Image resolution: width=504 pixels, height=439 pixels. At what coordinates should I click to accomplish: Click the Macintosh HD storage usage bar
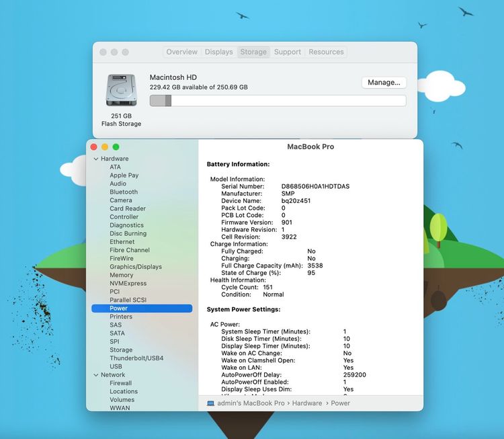point(278,101)
